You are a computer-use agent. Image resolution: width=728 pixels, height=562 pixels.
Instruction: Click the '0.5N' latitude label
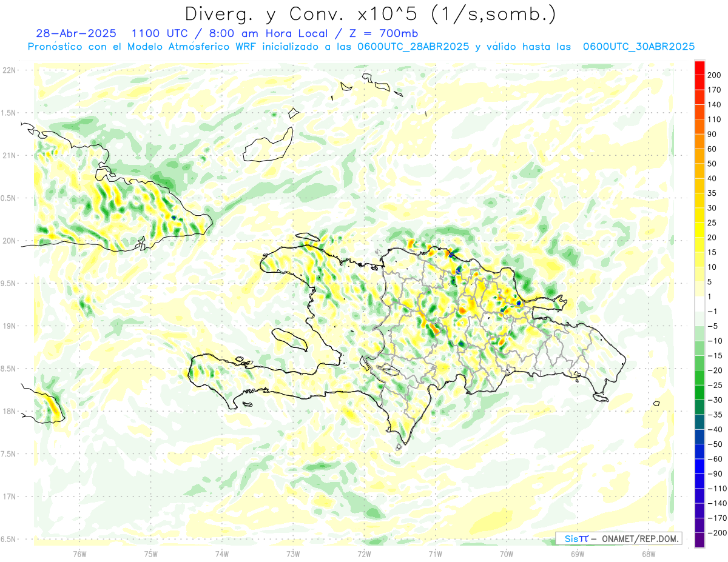[9, 198]
